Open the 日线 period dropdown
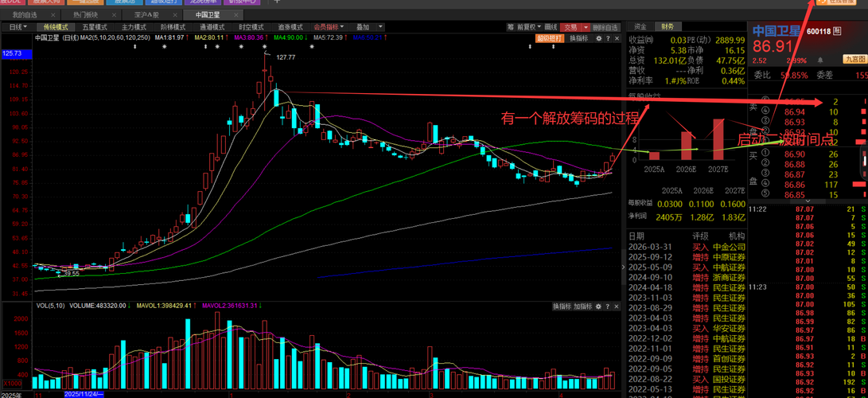Image resolution: width=868 pixels, height=398 pixels. pos(18,26)
